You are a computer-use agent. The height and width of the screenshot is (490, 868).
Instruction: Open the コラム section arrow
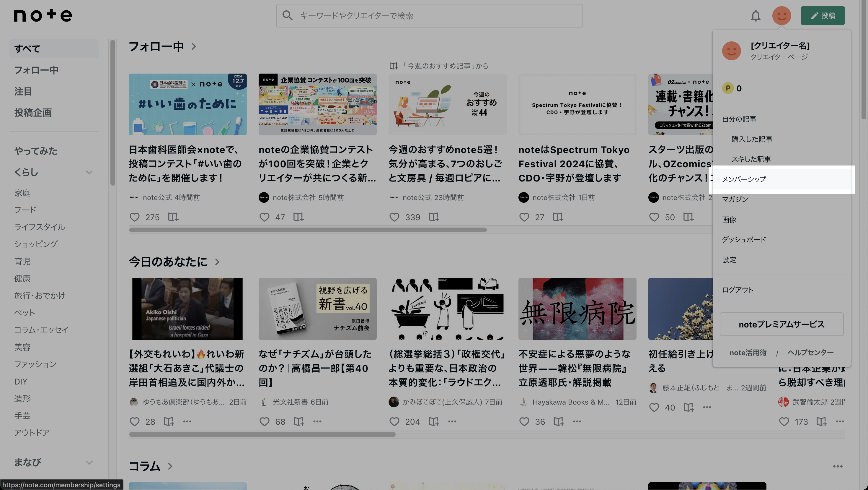170,466
